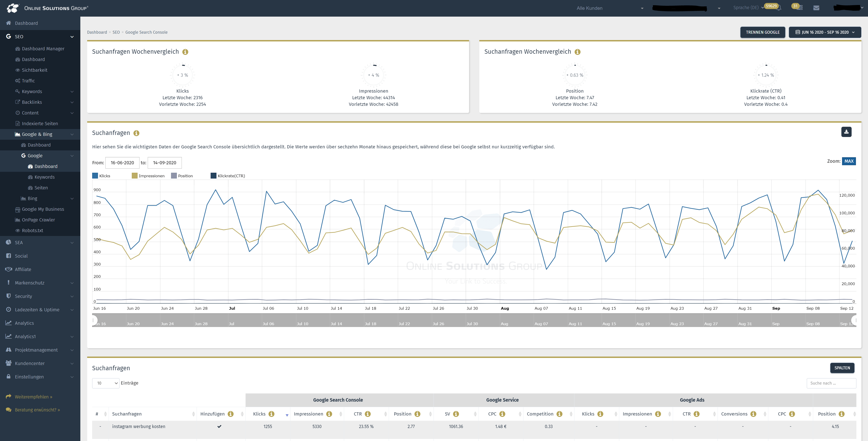The width and height of the screenshot is (868, 441).
Task: Open the notification bell with 59629 badge
Action: point(779,8)
